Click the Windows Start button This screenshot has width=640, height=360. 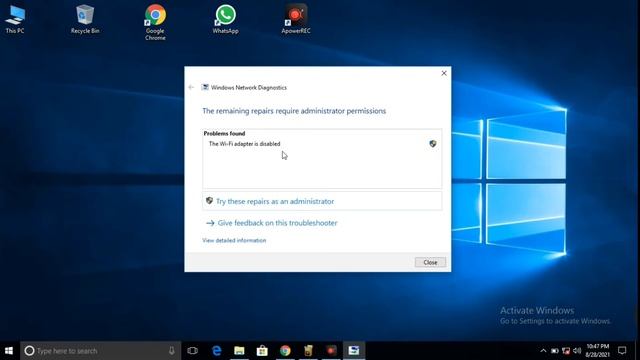tap(9, 351)
